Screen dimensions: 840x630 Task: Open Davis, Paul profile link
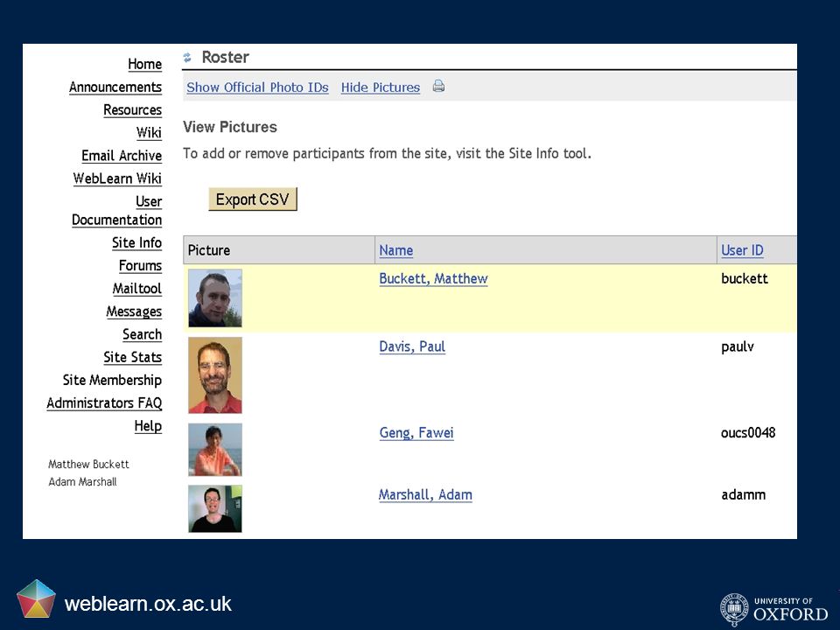click(x=412, y=346)
